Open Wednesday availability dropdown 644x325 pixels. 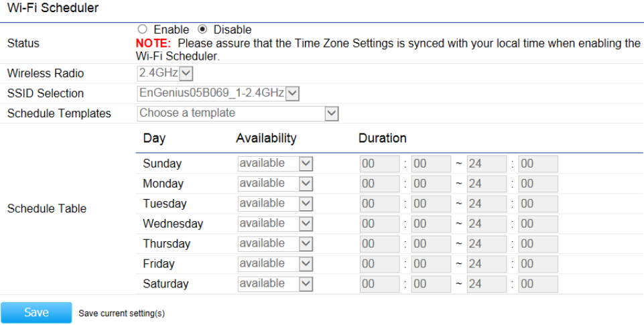[x=275, y=224]
